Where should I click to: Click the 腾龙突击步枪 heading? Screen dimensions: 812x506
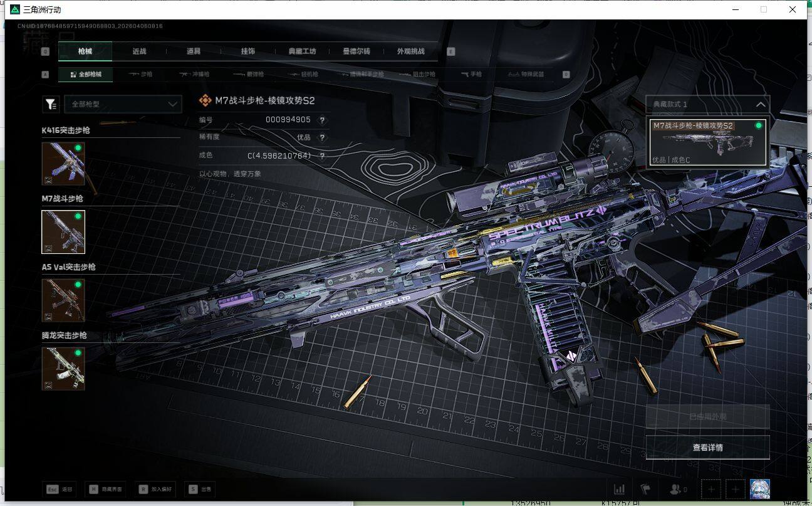(65, 335)
